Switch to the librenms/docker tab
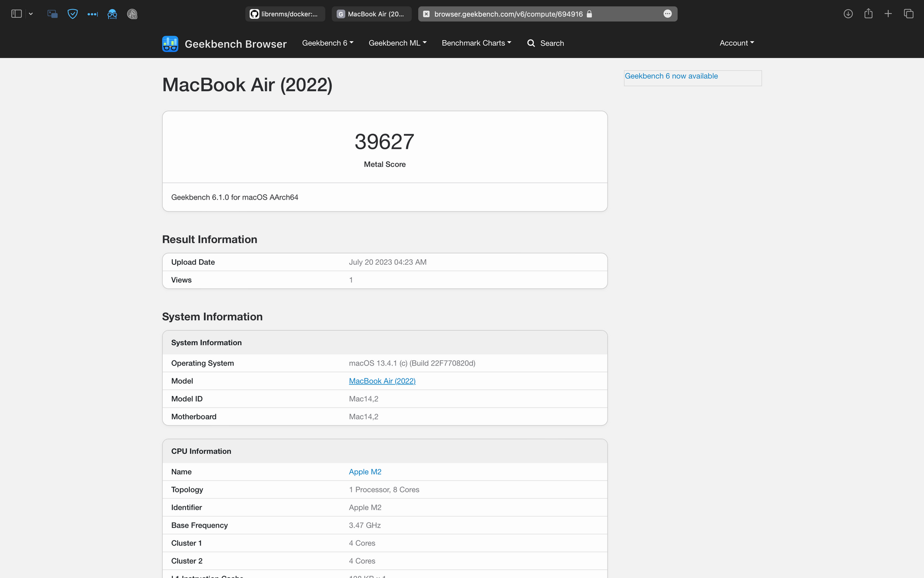 point(285,14)
